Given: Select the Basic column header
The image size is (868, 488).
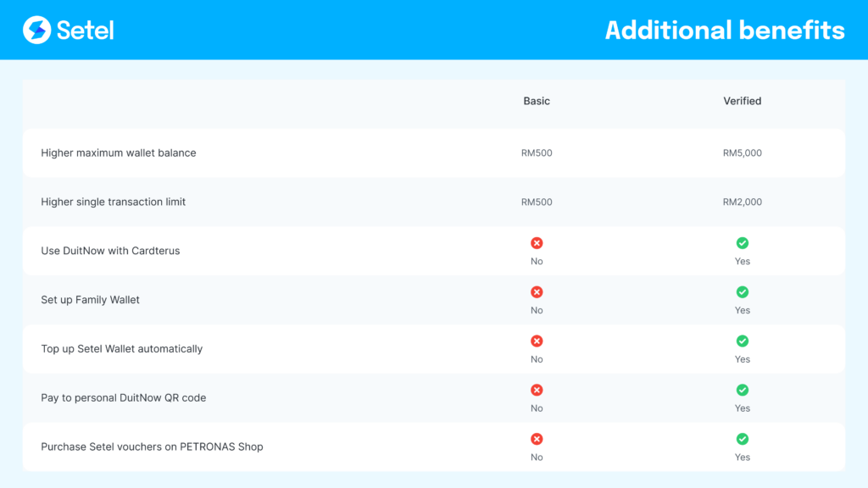Looking at the screenshot, I should coord(537,101).
